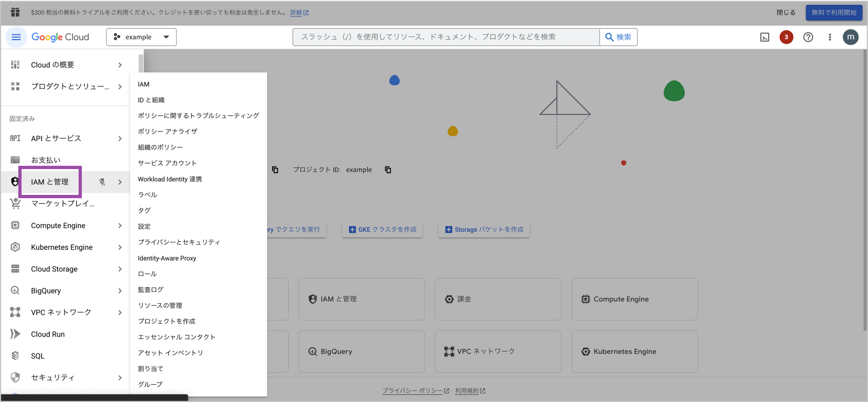Open the BigQuery quick access card
The height and width of the screenshot is (402, 868).
point(362,352)
